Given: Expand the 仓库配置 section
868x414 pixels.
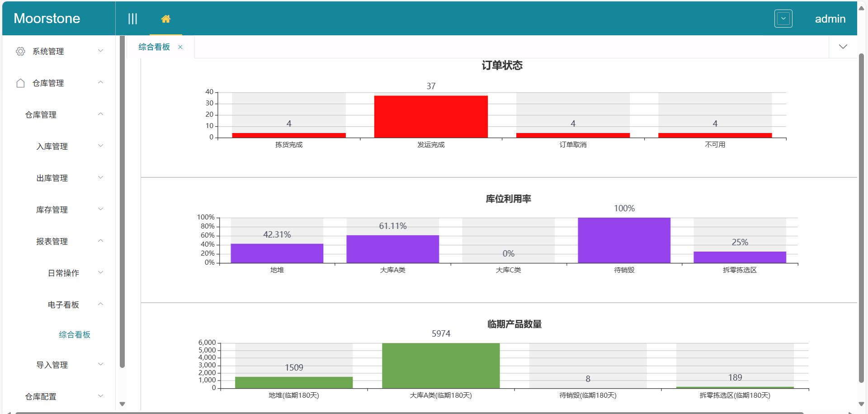Looking at the screenshot, I should point(100,396).
